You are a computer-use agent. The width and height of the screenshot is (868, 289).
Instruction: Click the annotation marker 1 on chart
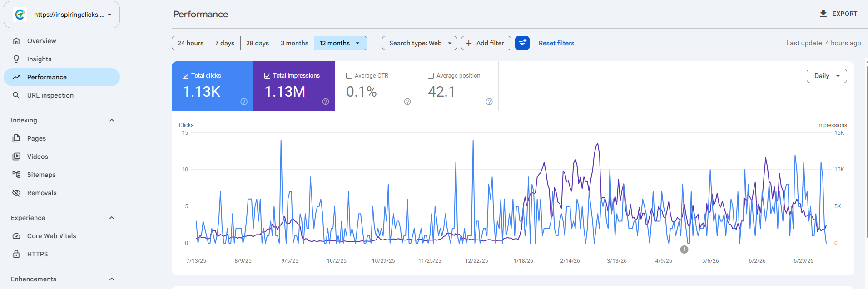[684, 249]
